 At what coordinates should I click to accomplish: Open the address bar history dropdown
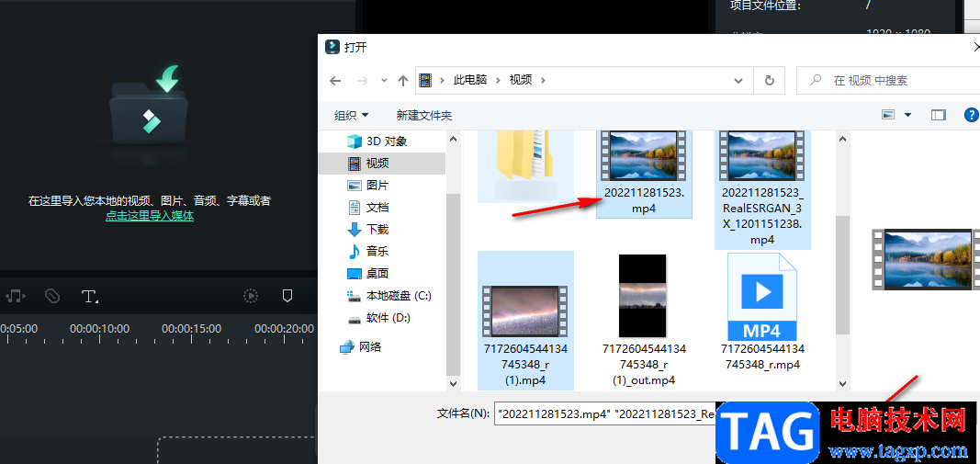[x=738, y=81]
